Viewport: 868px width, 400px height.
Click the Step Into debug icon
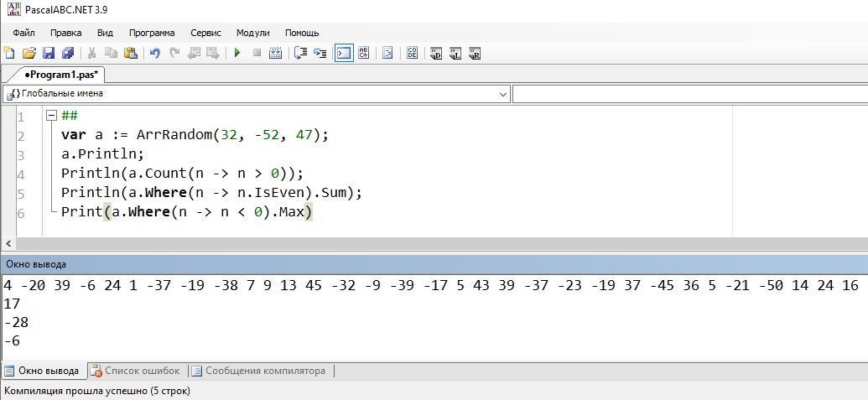[x=320, y=53]
